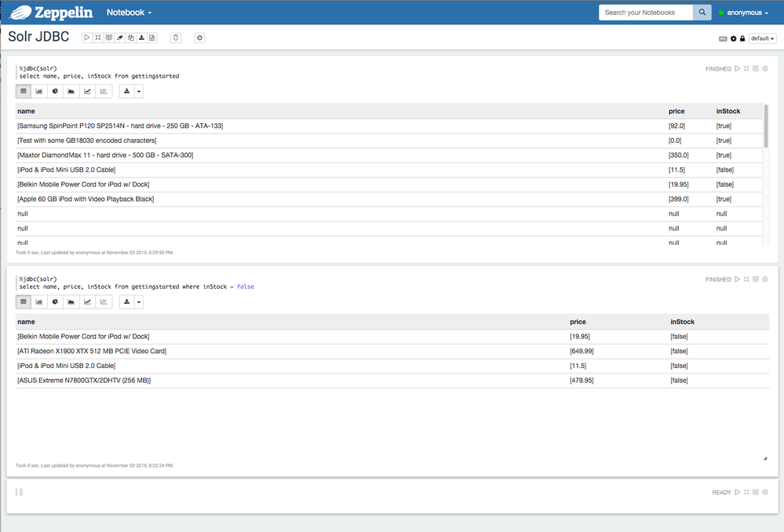Switch first paragraph to scatter chart
Viewport: 784px width, 532px height.
(x=104, y=91)
